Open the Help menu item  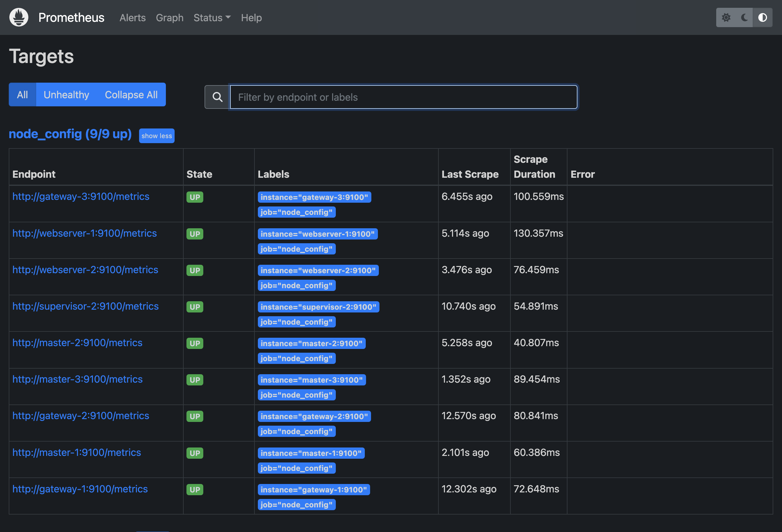pos(251,17)
